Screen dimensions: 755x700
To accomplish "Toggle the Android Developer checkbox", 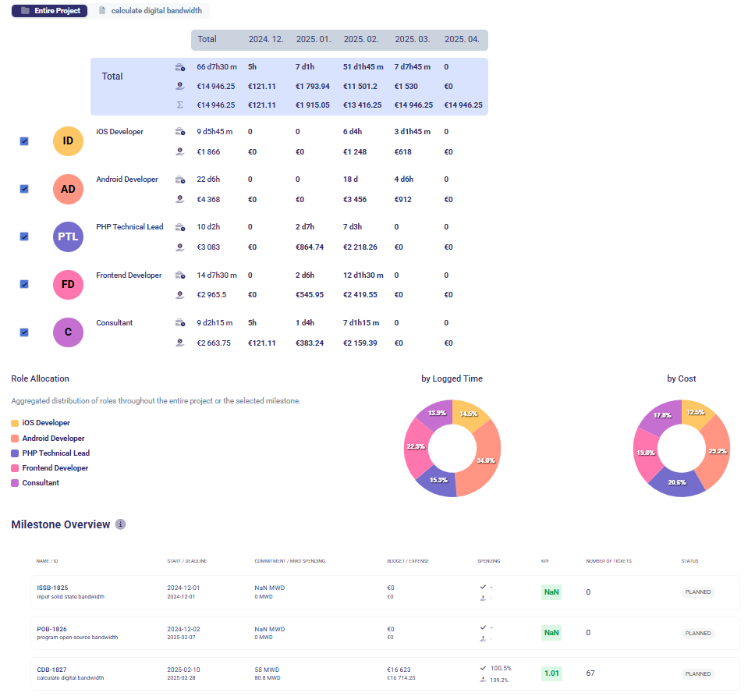I will [x=24, y=189].
